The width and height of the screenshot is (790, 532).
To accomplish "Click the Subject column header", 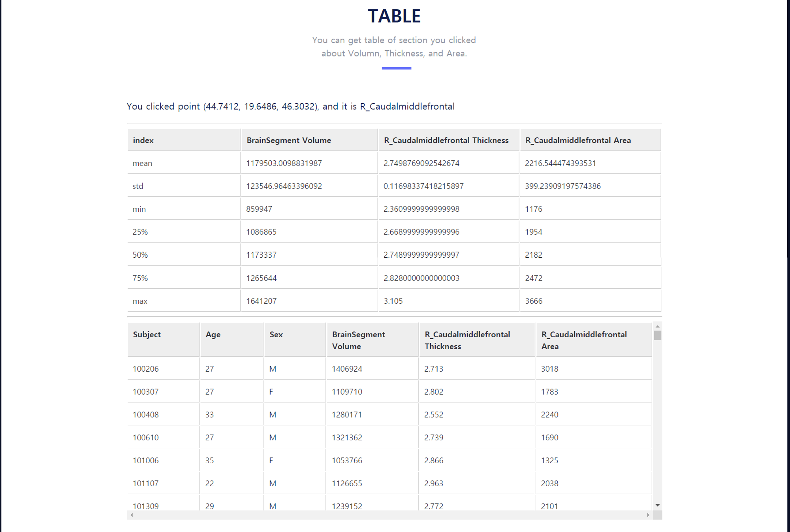I will [x=147, y=334].
